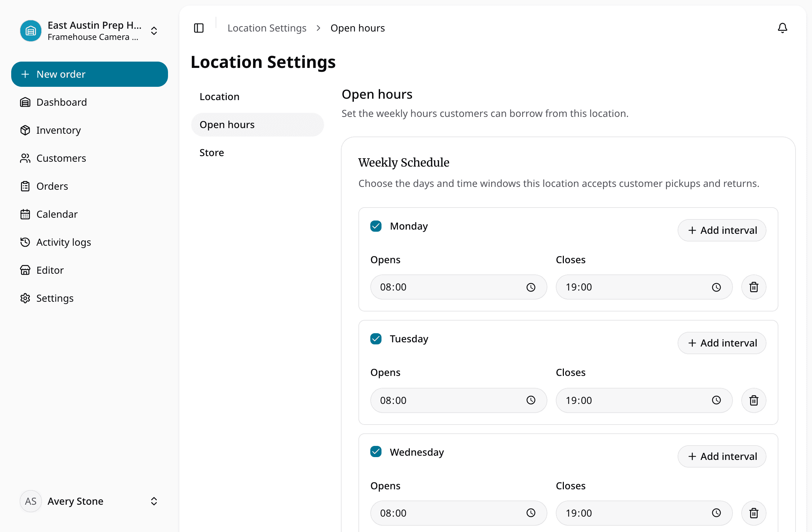
Task: Add interval to Monday
Action: click(722, 230)
